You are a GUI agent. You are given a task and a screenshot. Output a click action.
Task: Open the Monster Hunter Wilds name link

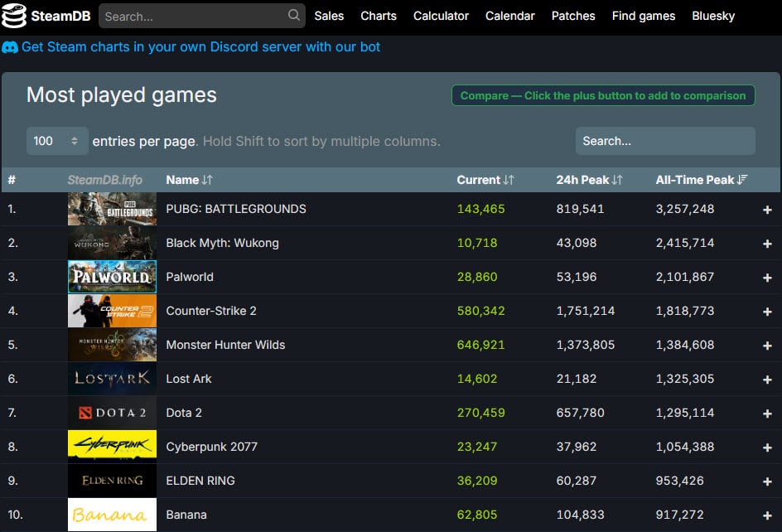[225, 345]
